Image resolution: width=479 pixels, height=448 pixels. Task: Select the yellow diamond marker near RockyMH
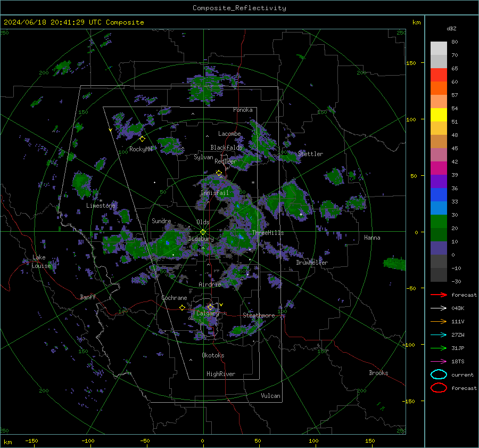[x=142, y=139]
